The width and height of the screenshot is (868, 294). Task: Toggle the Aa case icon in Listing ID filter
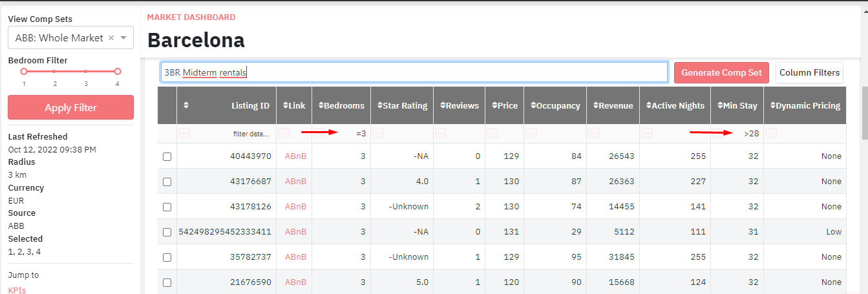tap(184, 134)
